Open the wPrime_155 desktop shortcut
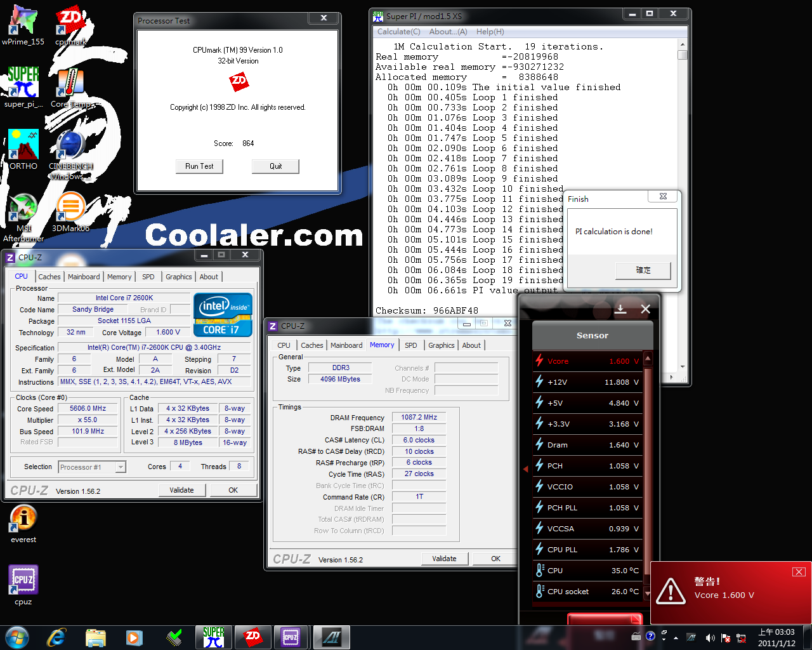The height and width of the screenshot is (650, 812). (23, 25)
